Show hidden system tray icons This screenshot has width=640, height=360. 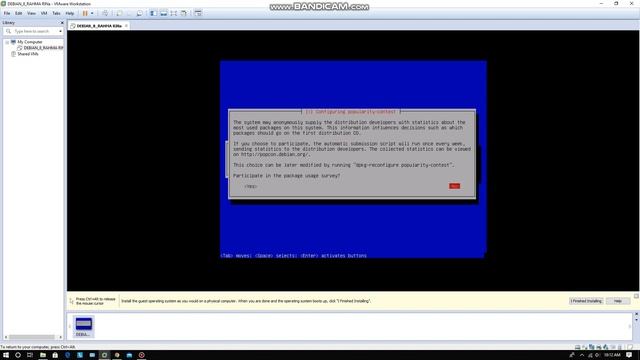click(x=582, y=355)
